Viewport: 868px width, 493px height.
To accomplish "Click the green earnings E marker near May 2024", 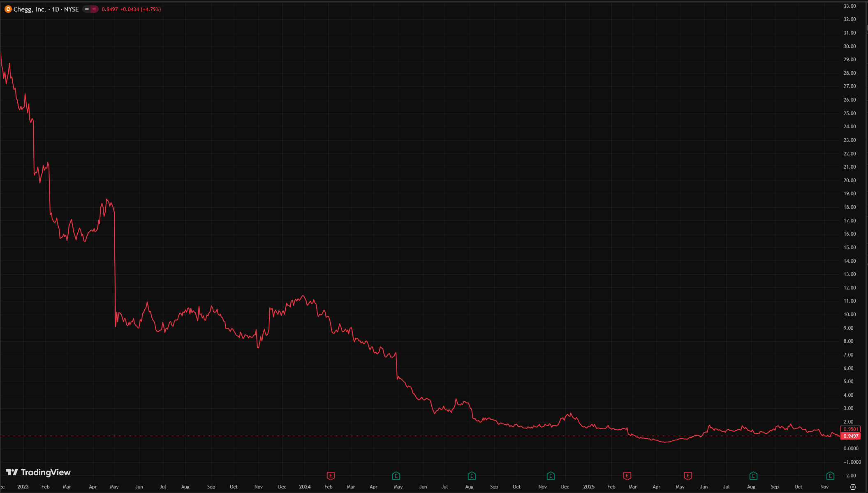I will [x=397, y=475].
